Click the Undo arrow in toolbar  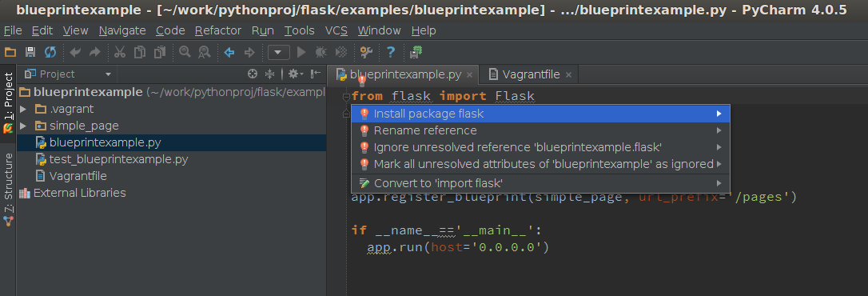click(75, 52)
